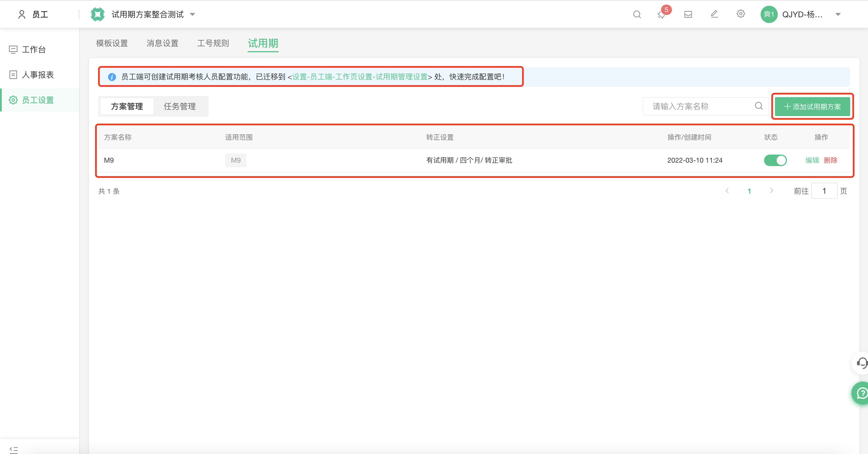The width and height of the screenshot is (868, 454).
Task: Open the green help question icon
Action: tap(861, 393)
